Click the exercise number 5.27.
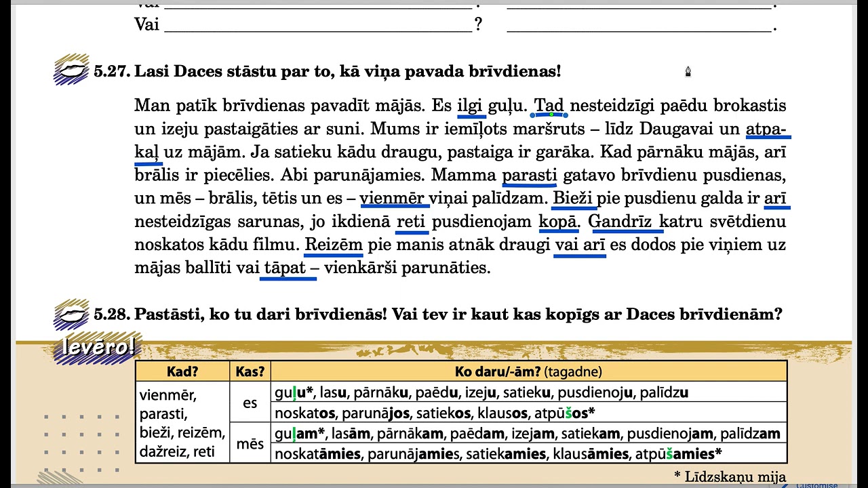Viewport: 868px width, 488px height. tap(112, 71)
